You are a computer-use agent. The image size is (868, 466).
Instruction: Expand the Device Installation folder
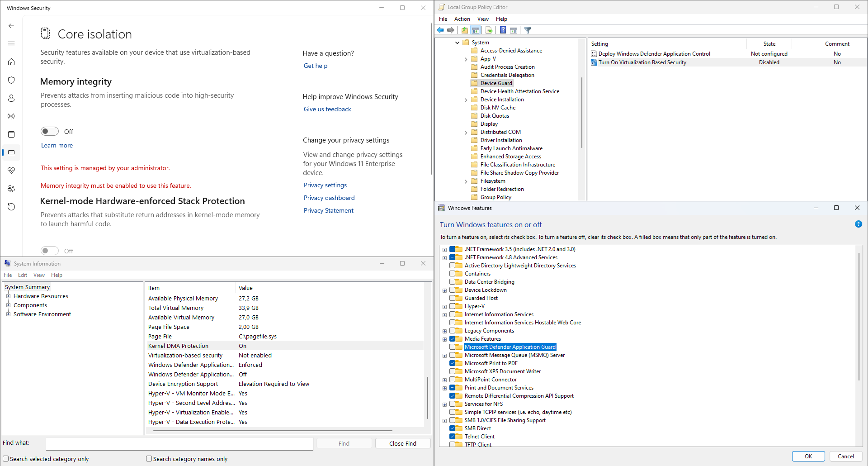coord(466,100)
